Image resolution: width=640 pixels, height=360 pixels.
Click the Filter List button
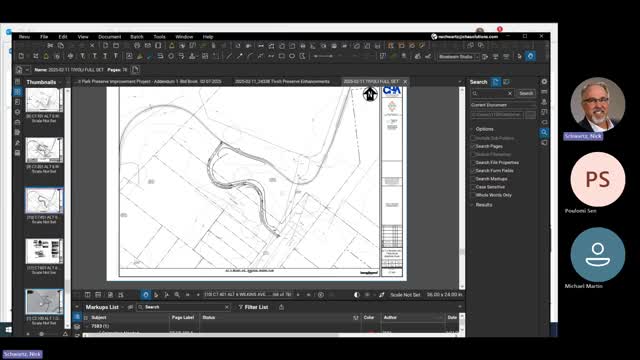point(253,307)
